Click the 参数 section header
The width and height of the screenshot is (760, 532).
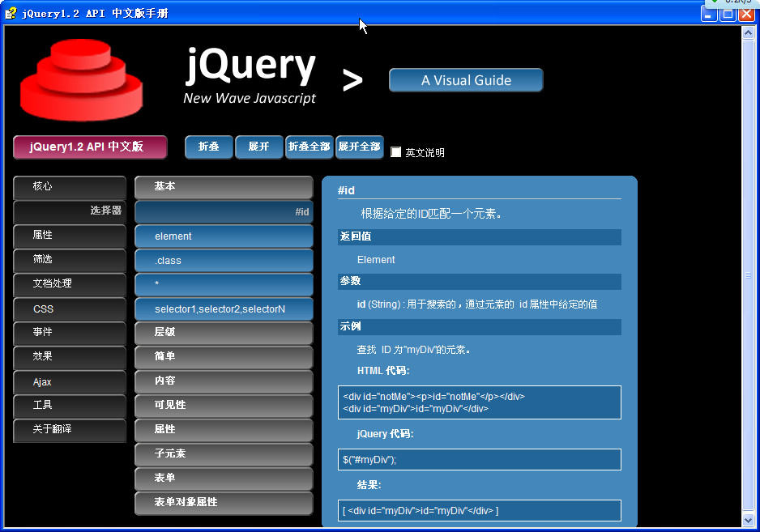[x=480, y=282]
